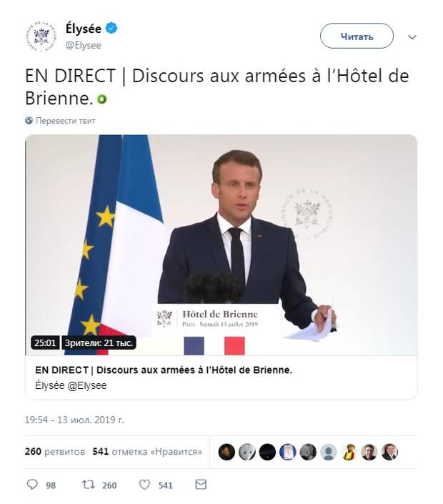Click the Élysée profile avatar
Viewport: 443px width, 504px height.
point(41,36)
